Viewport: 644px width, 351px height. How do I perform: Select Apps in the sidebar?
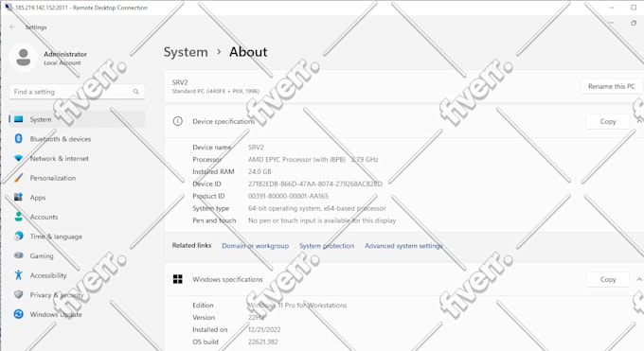pyautogui.click(x=77, y=198)
